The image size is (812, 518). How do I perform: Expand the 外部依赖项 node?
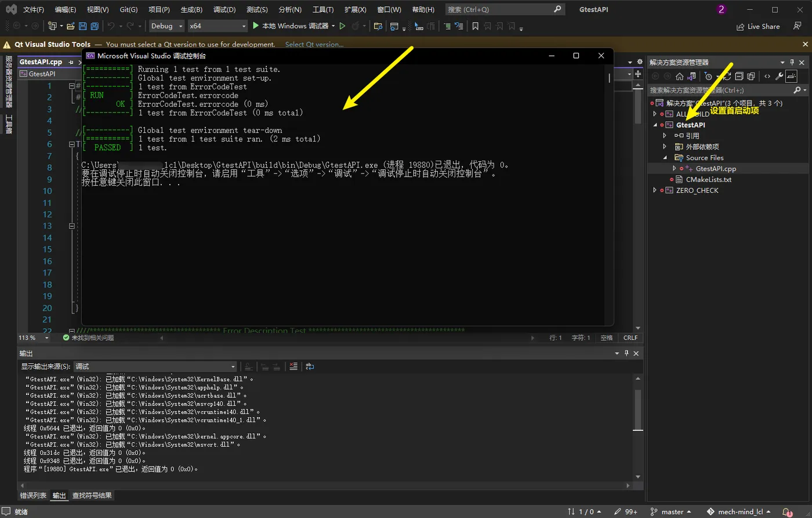click(665, 147)
